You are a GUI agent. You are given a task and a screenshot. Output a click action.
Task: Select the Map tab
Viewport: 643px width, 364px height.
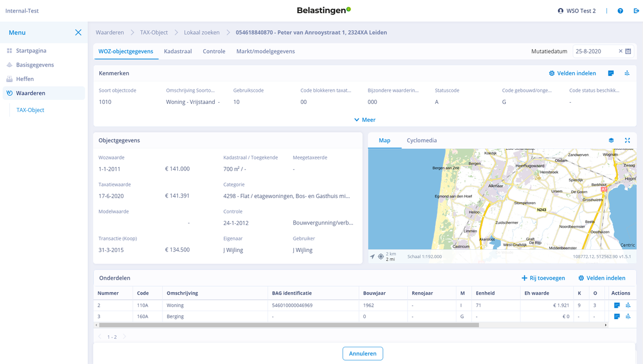[x=384, y=140]
